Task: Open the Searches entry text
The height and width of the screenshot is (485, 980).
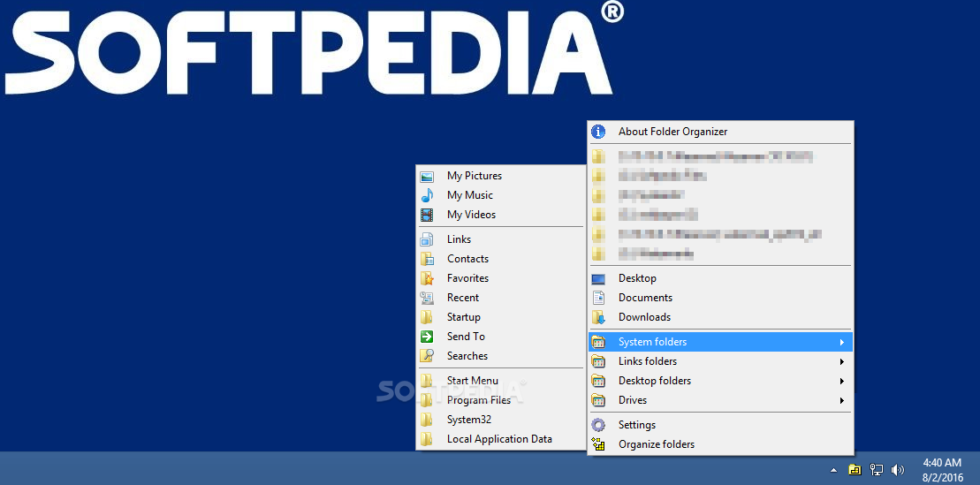Action: (467, 356)
